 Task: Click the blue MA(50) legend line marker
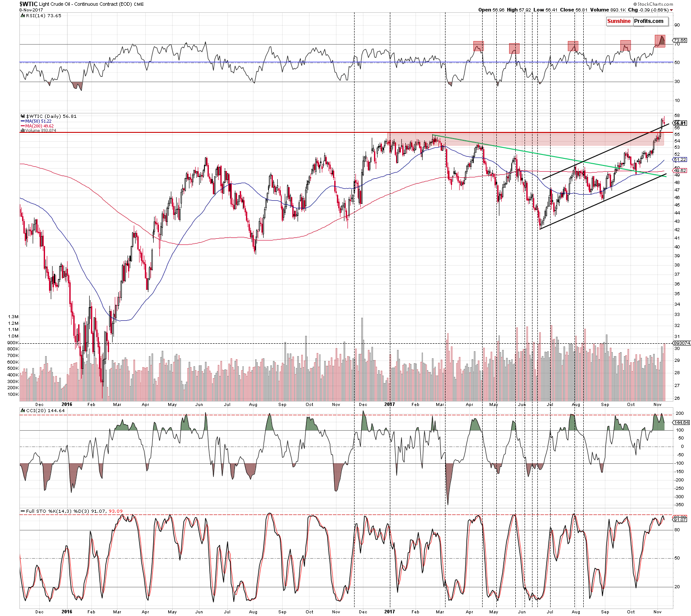tap(23, 121)
